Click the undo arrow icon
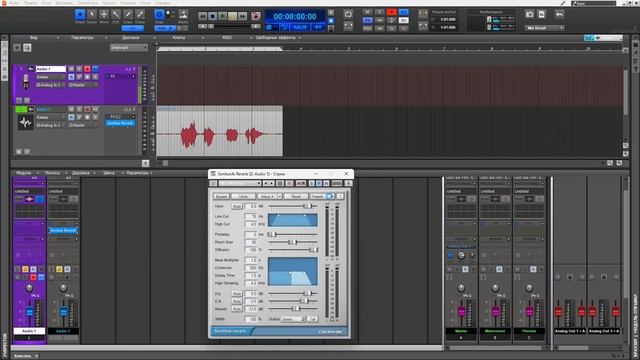Screen dimensions: 640x360 pyautogui.click(x=559, y=15)
